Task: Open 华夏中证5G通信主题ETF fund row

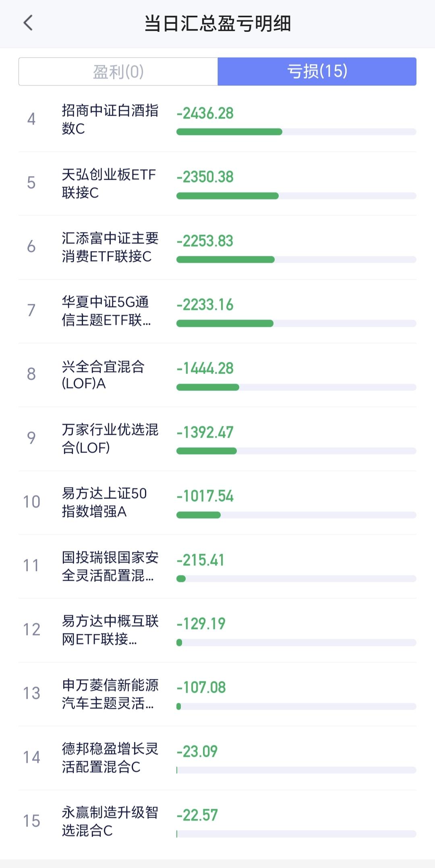Action: pos(106,311)
